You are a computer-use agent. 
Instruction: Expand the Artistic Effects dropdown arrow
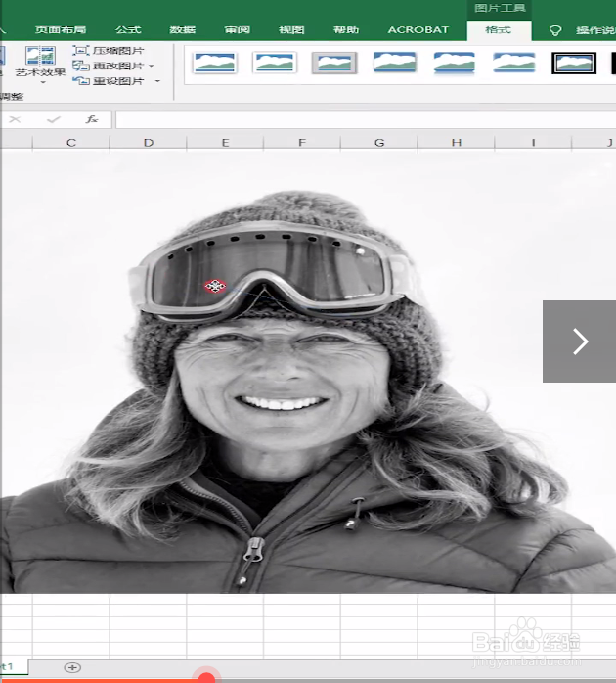point(43,82)
